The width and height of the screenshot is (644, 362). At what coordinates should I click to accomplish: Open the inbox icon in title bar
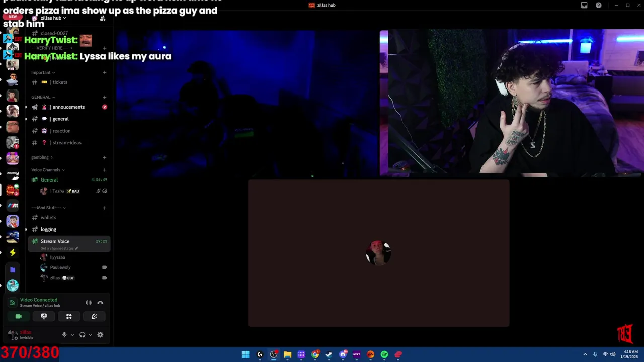tap(584, 5)
